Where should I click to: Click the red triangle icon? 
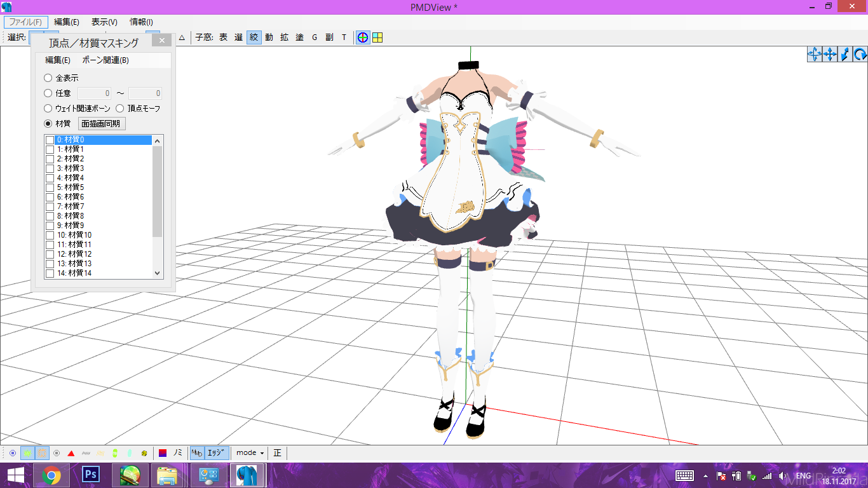[x=71, y=453]
